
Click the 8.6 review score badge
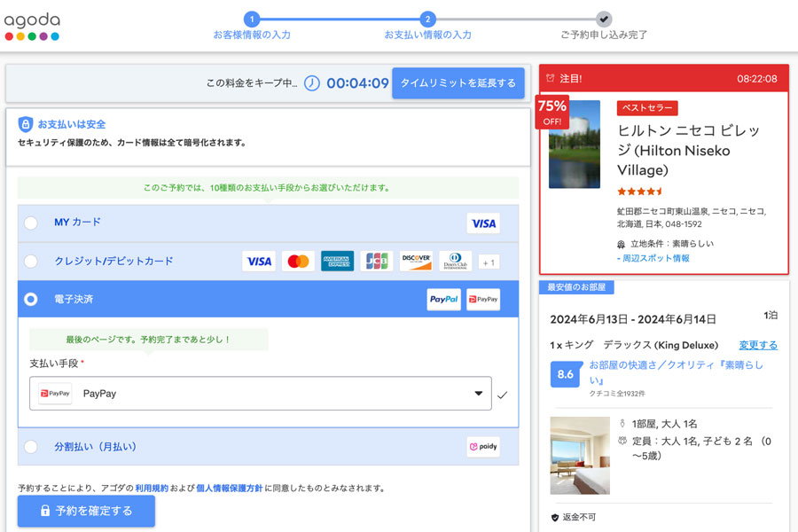click(x=565, y=374)
